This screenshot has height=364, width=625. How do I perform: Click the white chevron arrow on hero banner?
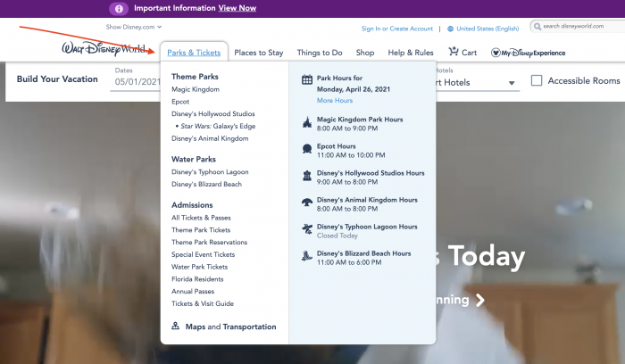480,301
